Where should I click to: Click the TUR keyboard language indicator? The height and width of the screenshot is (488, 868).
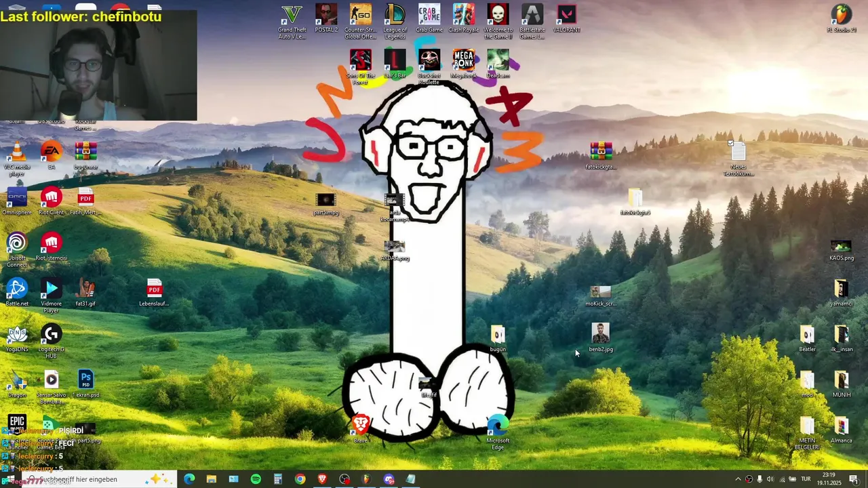click(x=806, y=479)
